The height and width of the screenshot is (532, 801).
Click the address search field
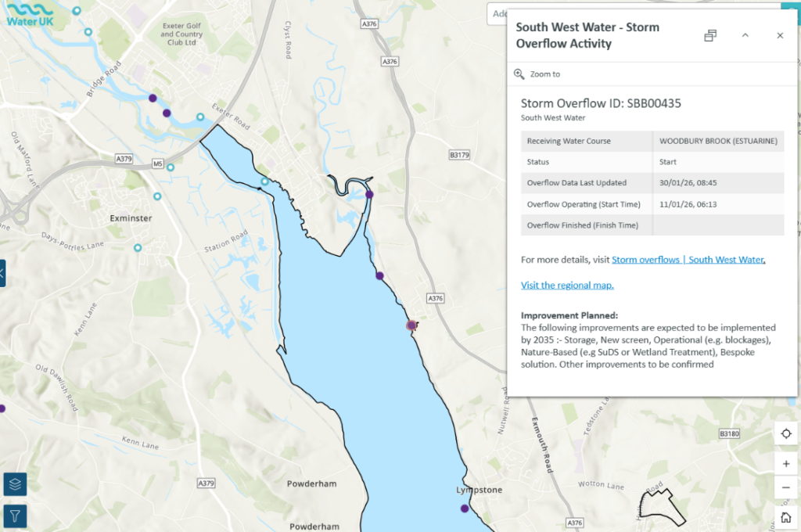click(497, 13)
